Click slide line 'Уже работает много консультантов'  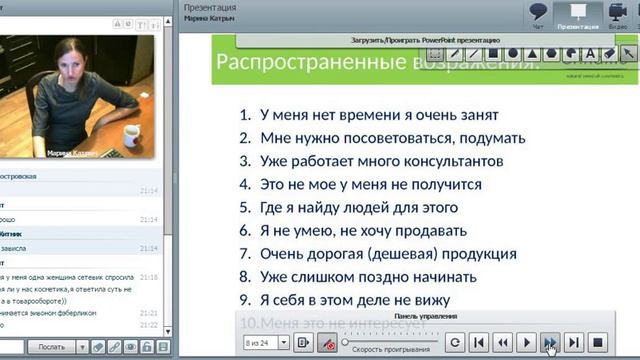pos(382,161)
